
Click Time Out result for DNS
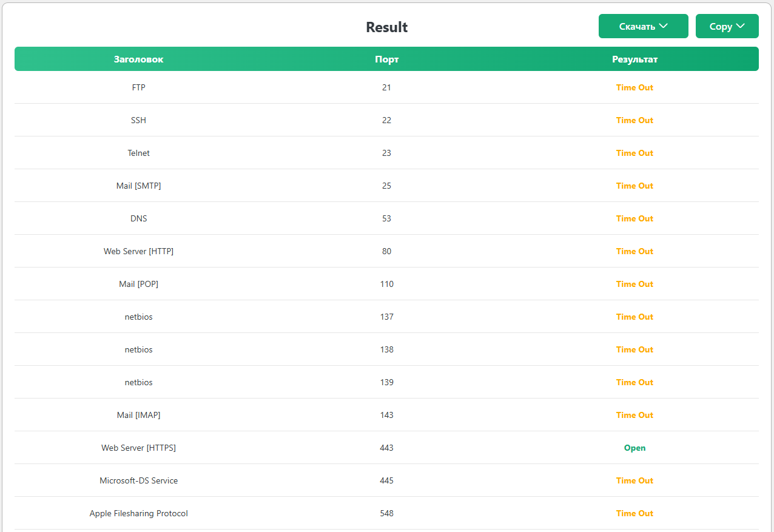634,218
